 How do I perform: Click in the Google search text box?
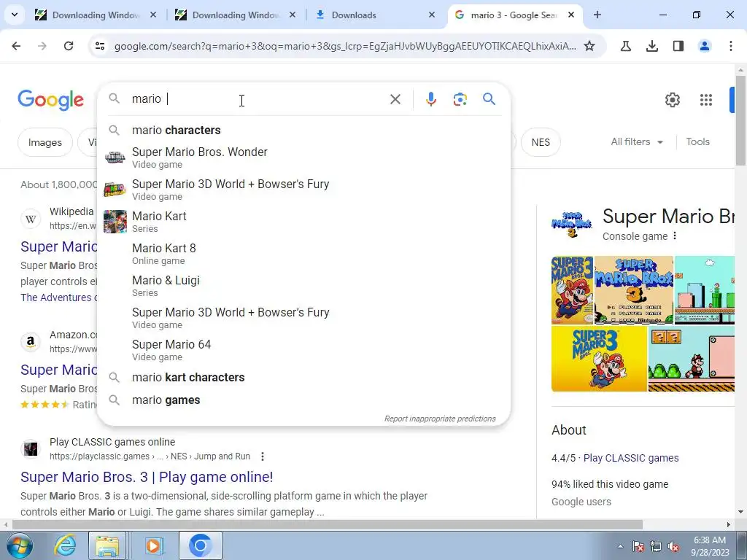pos(258,99)
